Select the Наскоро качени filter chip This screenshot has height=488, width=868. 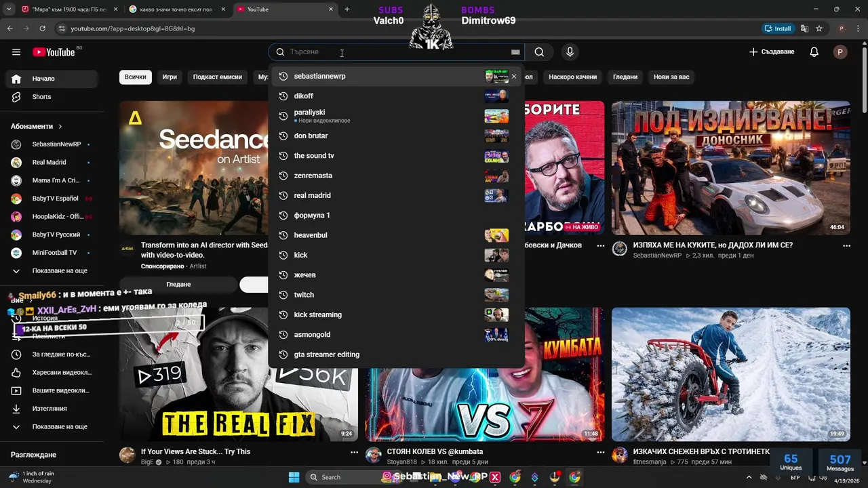coord(573,77)
